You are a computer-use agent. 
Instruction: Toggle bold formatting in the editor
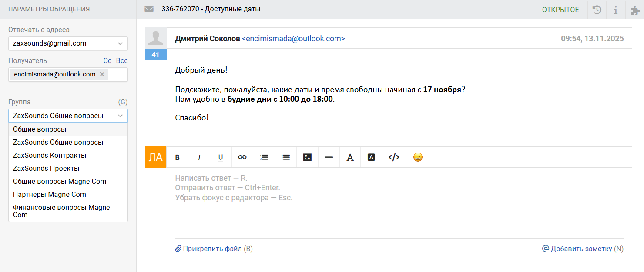[x=178, y=157]
